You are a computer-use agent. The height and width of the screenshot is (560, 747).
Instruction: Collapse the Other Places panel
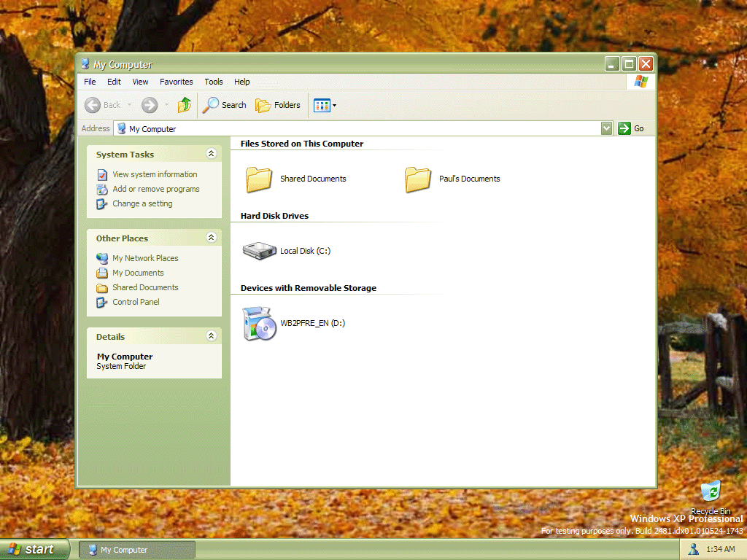(211, 238)
